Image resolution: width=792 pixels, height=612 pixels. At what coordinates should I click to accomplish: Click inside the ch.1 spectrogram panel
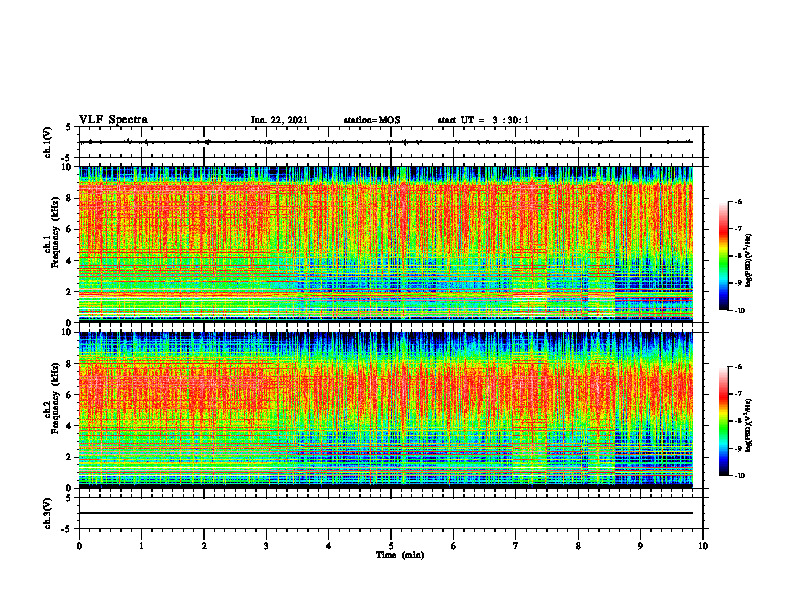click(x=386, y=244)
